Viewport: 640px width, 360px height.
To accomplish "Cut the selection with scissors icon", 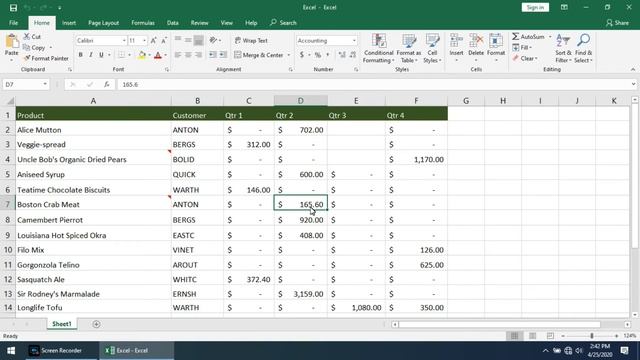I will click(x=27, y=36).
